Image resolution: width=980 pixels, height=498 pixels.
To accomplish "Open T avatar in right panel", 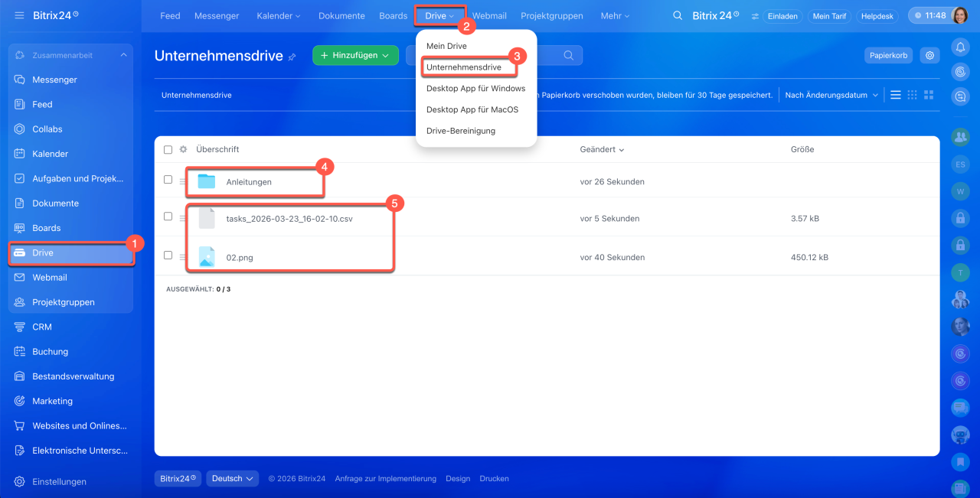I will 960,272.
